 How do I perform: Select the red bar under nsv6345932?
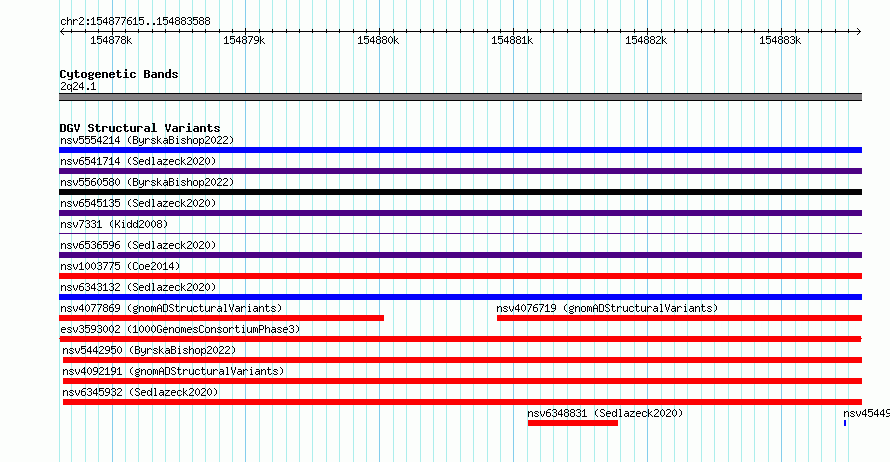point(462,402)
